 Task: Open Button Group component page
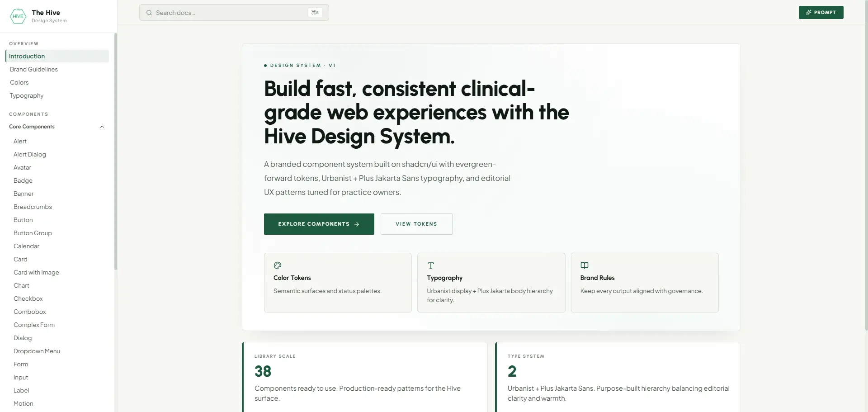click(x=33, y=233)
